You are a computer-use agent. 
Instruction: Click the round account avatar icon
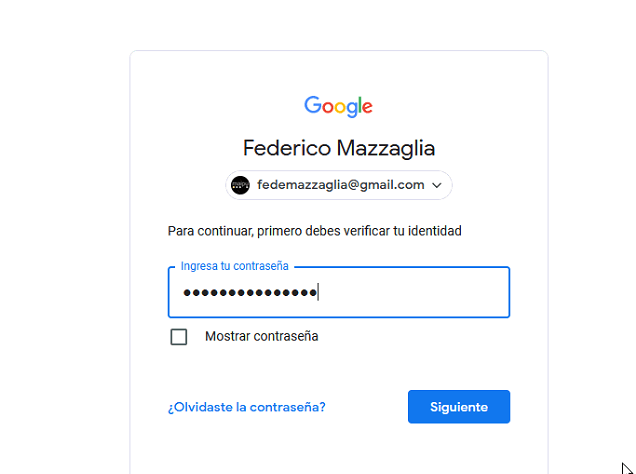pyautogui.click(x=240, y=185)
